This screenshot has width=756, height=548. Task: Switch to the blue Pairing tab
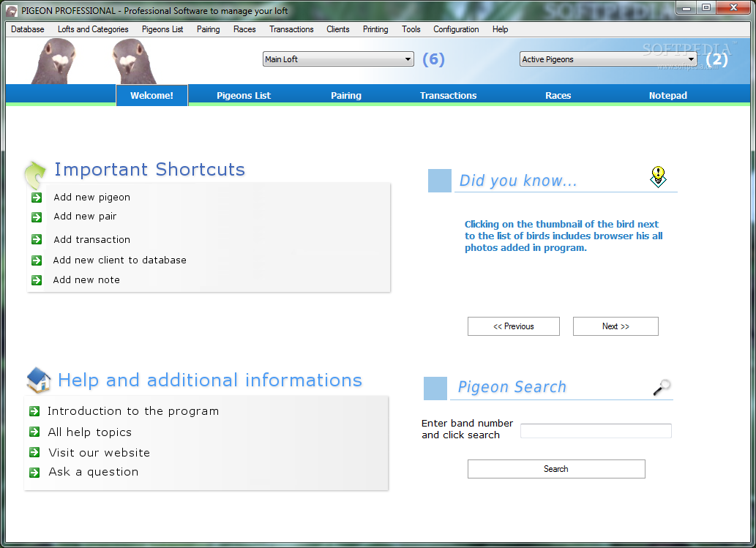346,95
